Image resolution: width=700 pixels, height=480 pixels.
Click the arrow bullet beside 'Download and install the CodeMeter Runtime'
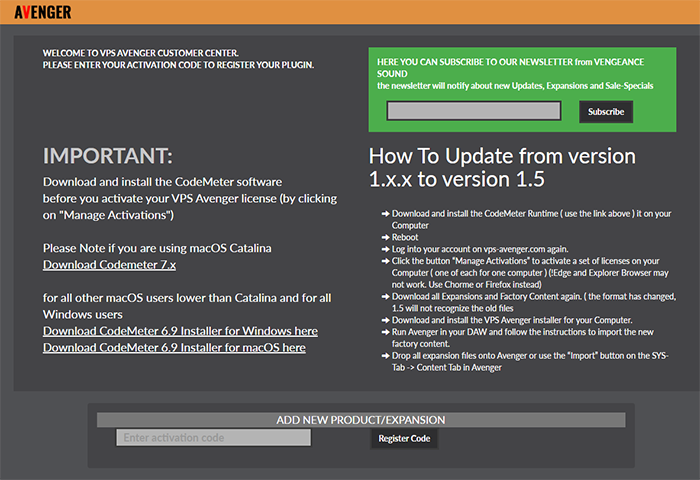386,213
